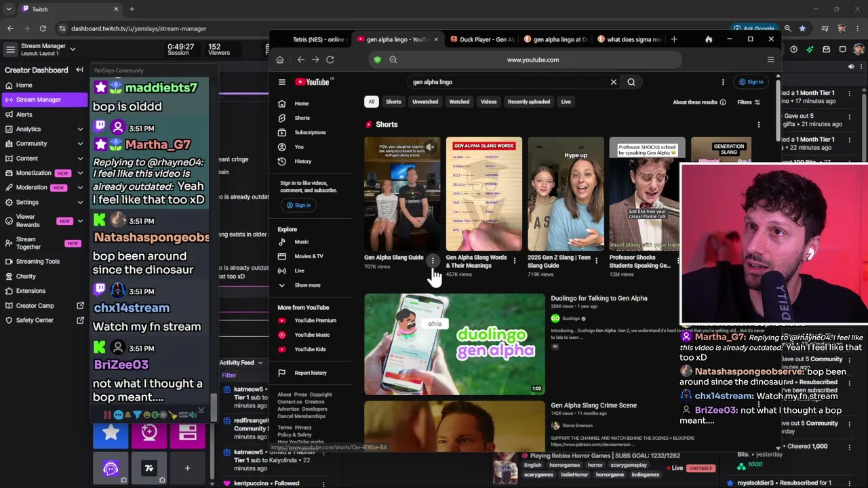
Task: Go back in the front browser window
Action: 301,60
